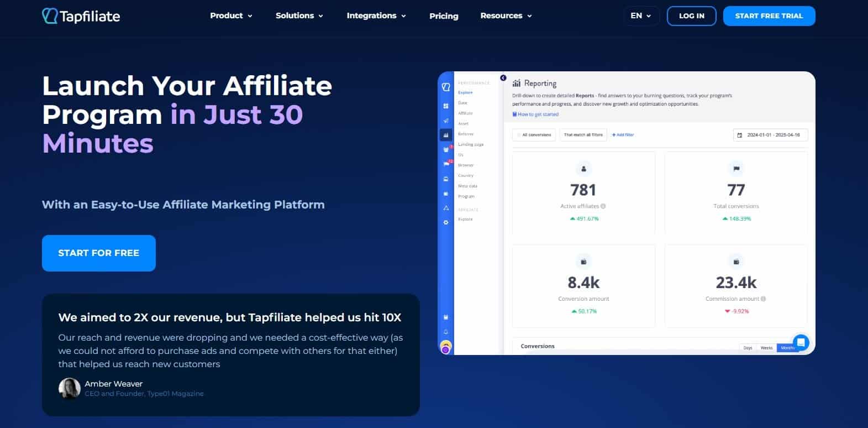
Task: Click the Add filter link
Action: pos(623,135)
